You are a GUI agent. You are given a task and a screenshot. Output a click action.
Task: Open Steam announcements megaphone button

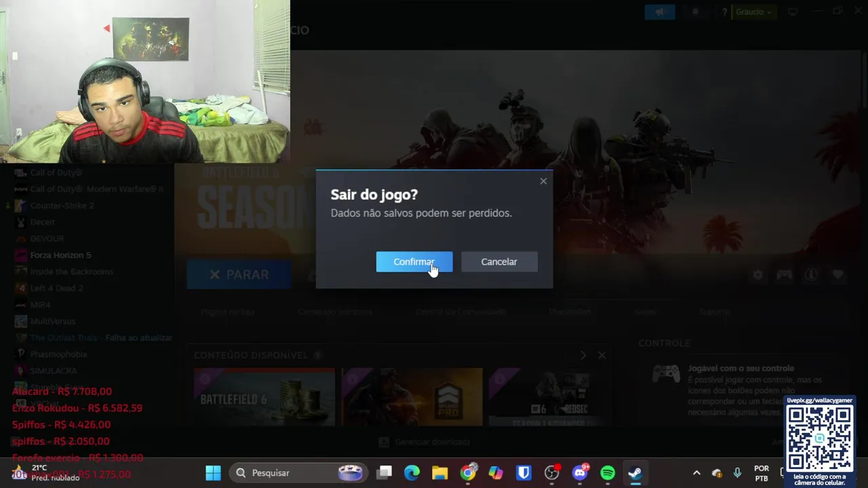pos(659,12)
